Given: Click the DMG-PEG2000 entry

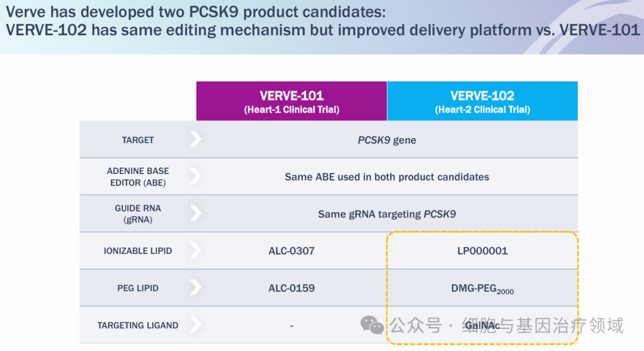Looking at the screenshot, I should click(x=482, y=288).
